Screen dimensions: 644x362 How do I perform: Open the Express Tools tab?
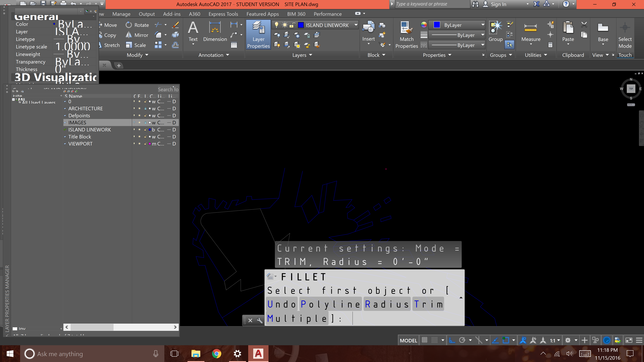(223, 14)
